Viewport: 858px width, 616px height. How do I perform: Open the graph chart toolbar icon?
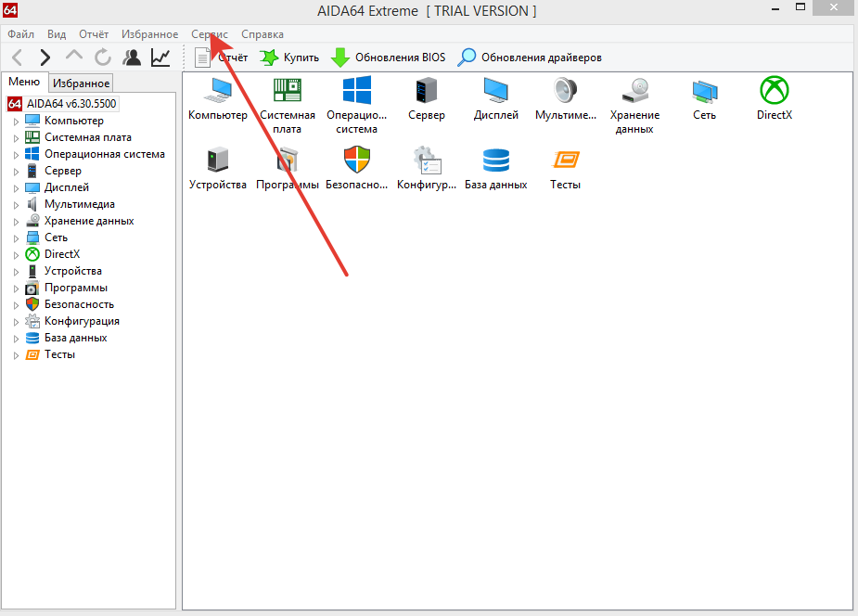[160, 58]
